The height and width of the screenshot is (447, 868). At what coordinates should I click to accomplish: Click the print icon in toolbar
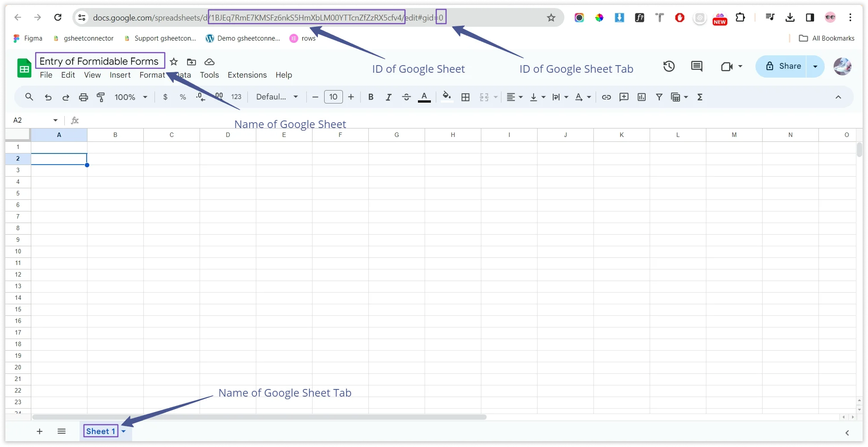[x=83, y=97]
